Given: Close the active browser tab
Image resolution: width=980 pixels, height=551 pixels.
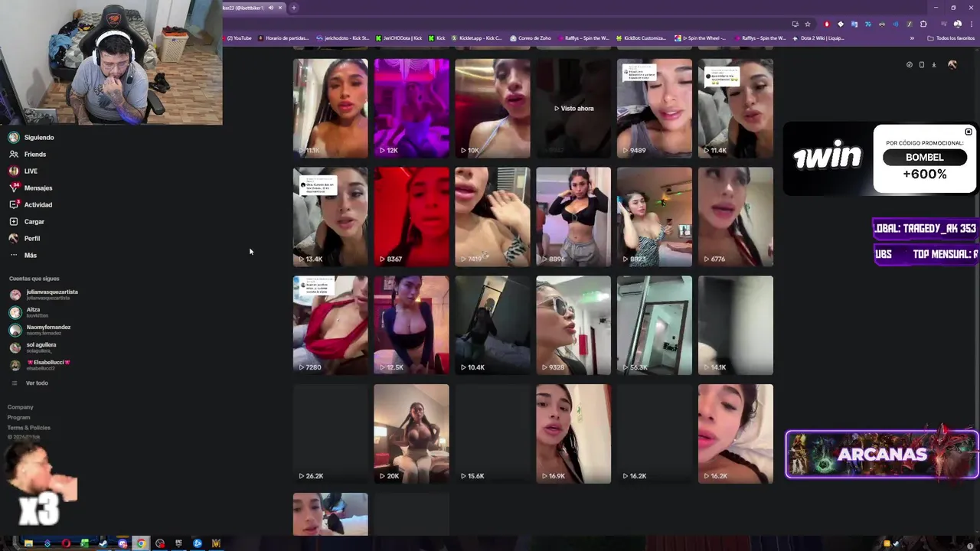Looking at the screenshot, I should point(280,8).
